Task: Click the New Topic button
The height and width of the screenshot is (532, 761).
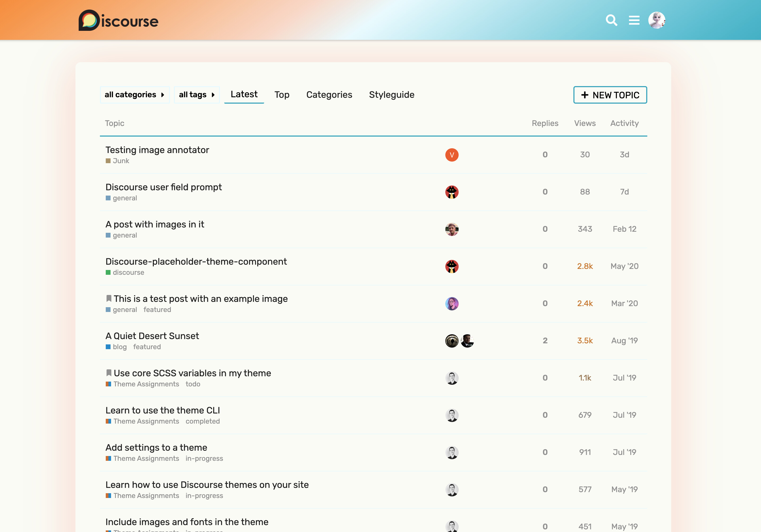Action: (x=610, y=95)
